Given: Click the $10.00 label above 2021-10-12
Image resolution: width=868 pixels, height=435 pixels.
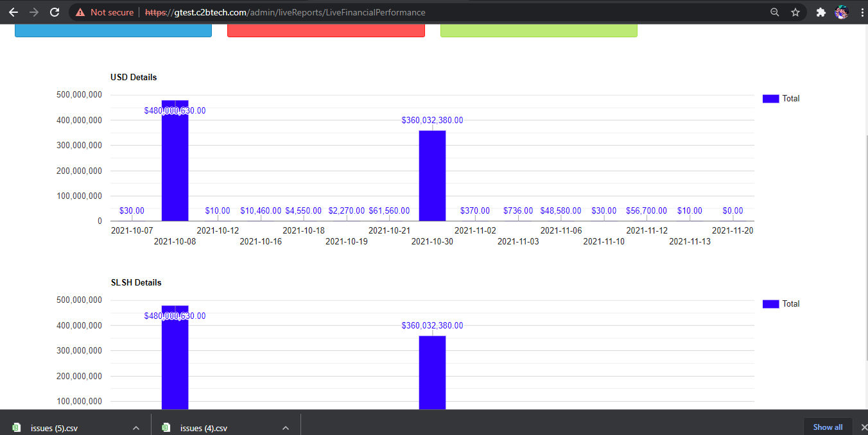Looking at the screenshot, I should 218,210.
